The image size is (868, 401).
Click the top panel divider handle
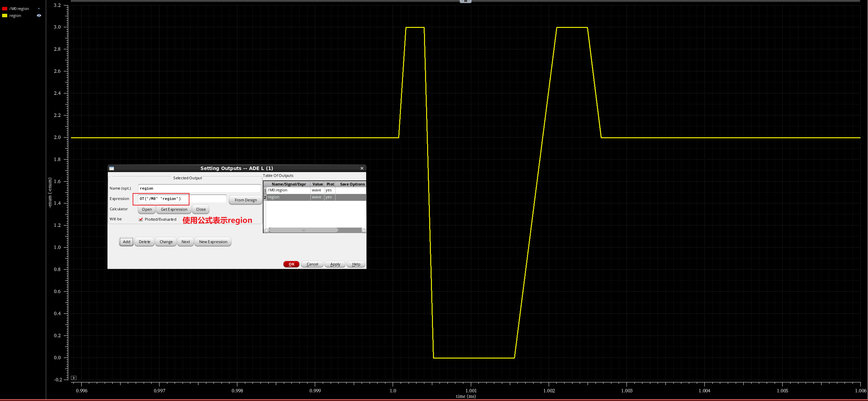coord(465,1)
